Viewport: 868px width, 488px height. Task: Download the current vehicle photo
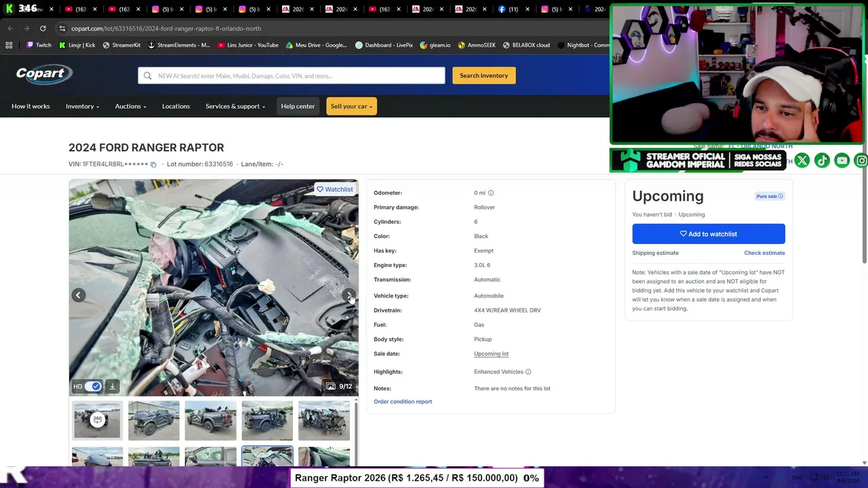click(x=113, y=386)
